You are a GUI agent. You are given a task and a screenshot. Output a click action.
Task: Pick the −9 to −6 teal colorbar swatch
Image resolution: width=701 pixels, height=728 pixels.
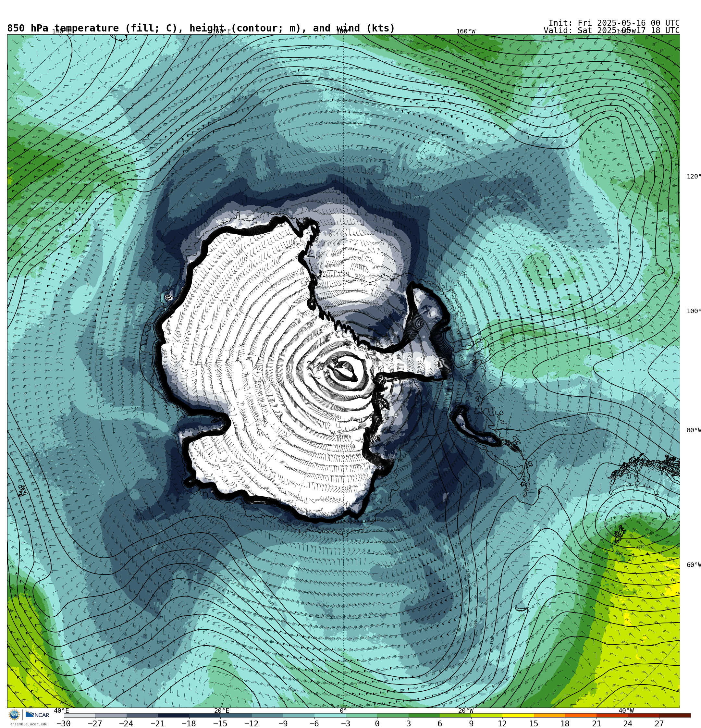299,716
